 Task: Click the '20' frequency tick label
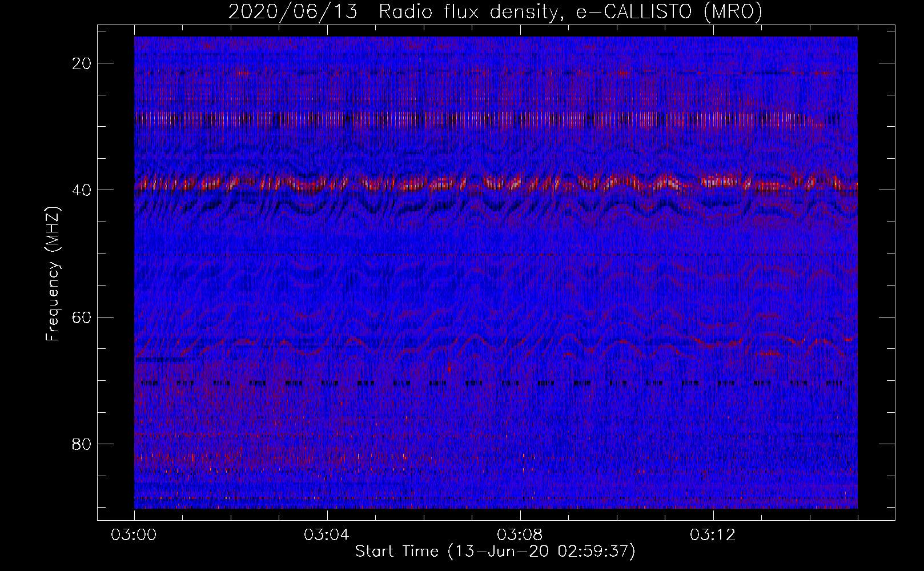[x=82, y=63]
